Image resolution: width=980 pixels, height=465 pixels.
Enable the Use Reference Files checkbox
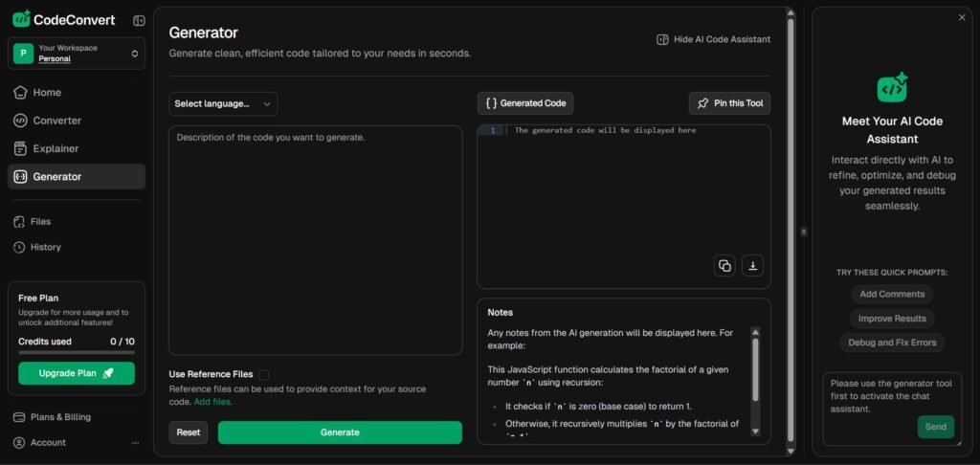(263, 375)
